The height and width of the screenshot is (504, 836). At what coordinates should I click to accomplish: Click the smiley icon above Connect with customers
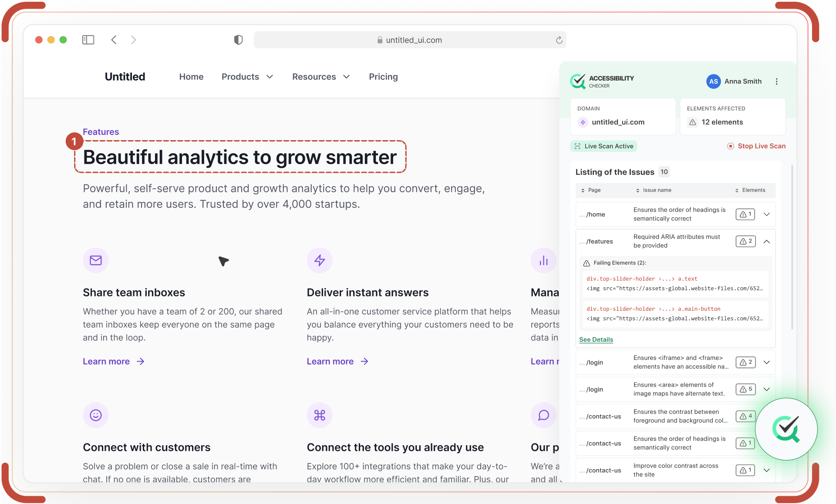pos(96,415)
